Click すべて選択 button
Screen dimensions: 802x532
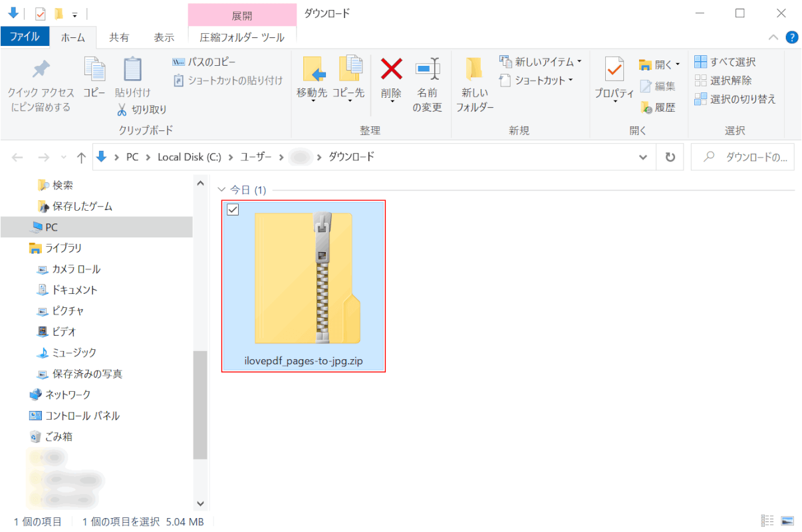pos(726,62)
